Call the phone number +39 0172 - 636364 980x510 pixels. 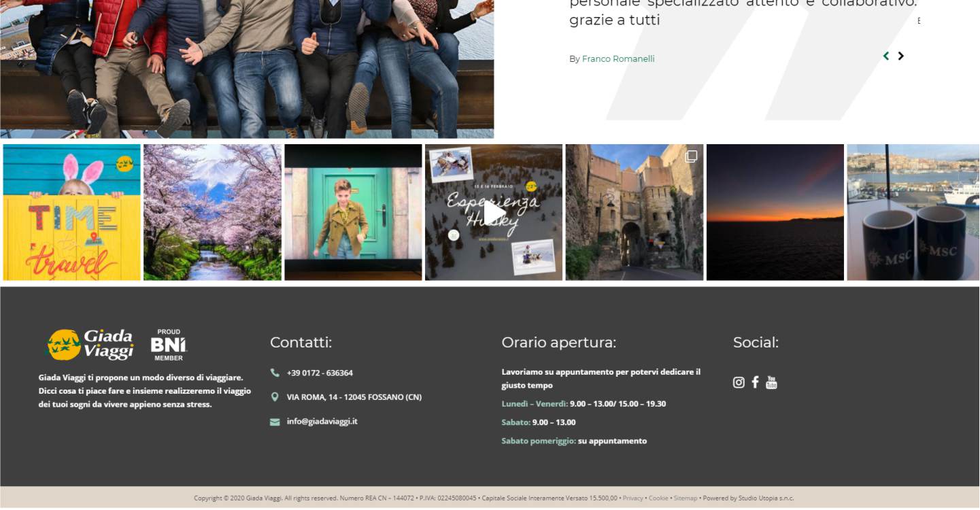click(x=320, y=373)
